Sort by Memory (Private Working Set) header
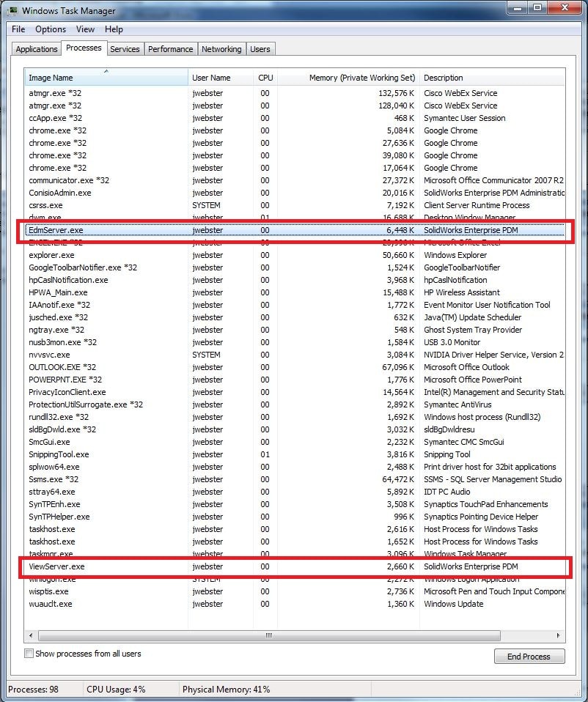The width and height of the screenshot is (588, 702). pyautogui.click(x=349, y=78)
